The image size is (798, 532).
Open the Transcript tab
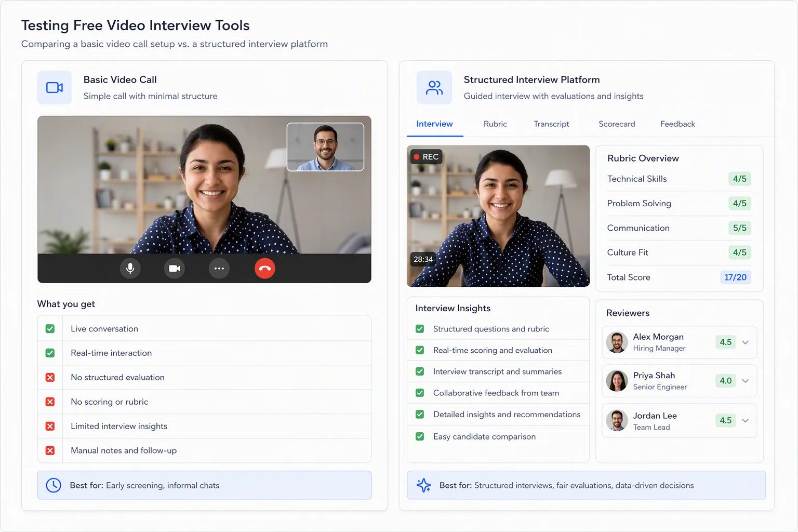(x=551, y=124)
